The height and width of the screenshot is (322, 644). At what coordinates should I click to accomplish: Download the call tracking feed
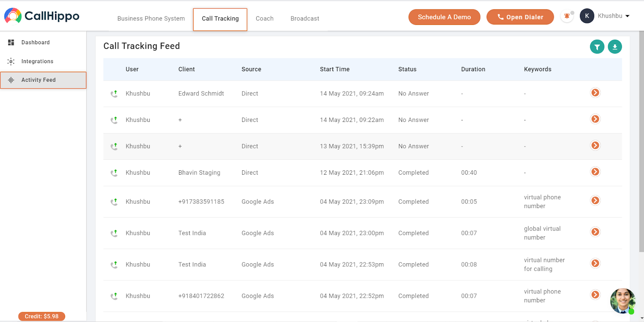tap(615, 47)
